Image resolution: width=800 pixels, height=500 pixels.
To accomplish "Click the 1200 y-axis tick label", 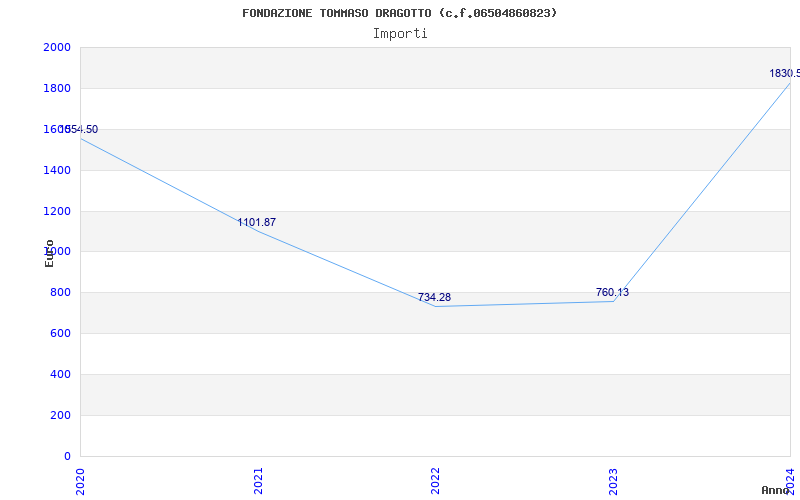I will pos(57,211).
